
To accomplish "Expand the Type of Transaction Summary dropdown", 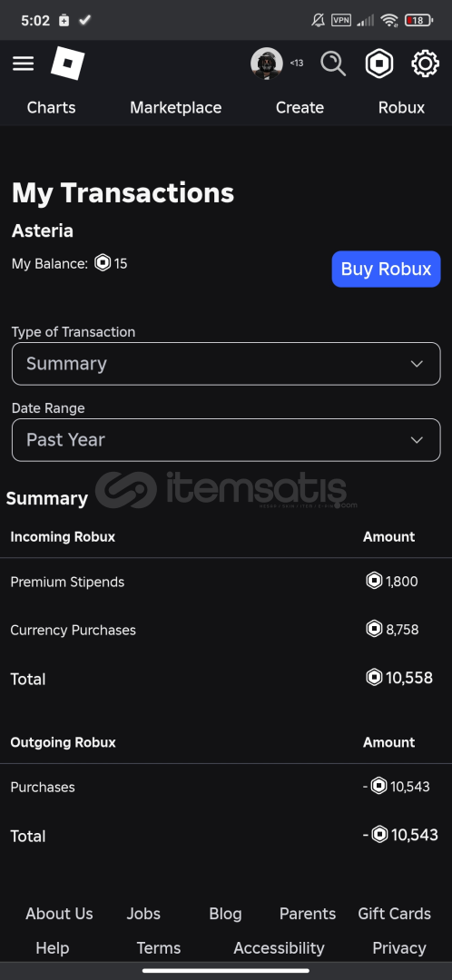I will tap(226, 364).
